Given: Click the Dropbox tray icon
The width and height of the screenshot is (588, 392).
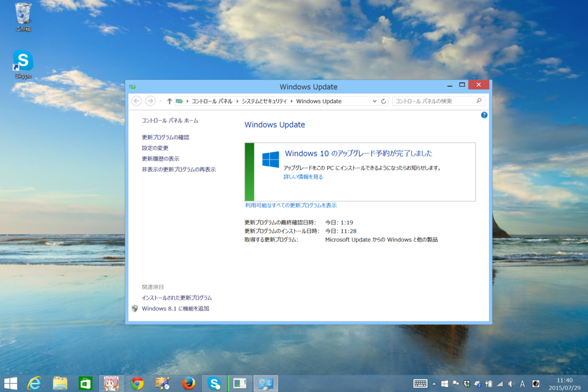Looking at the screenshot, I should [x=467, y=384].
